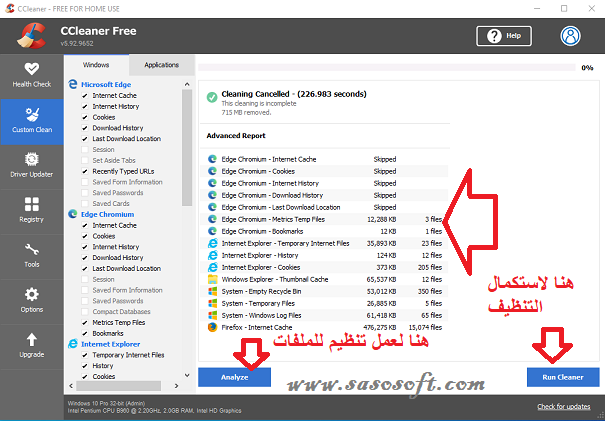Click the scroll up arrow of options list

coord(187,84)
